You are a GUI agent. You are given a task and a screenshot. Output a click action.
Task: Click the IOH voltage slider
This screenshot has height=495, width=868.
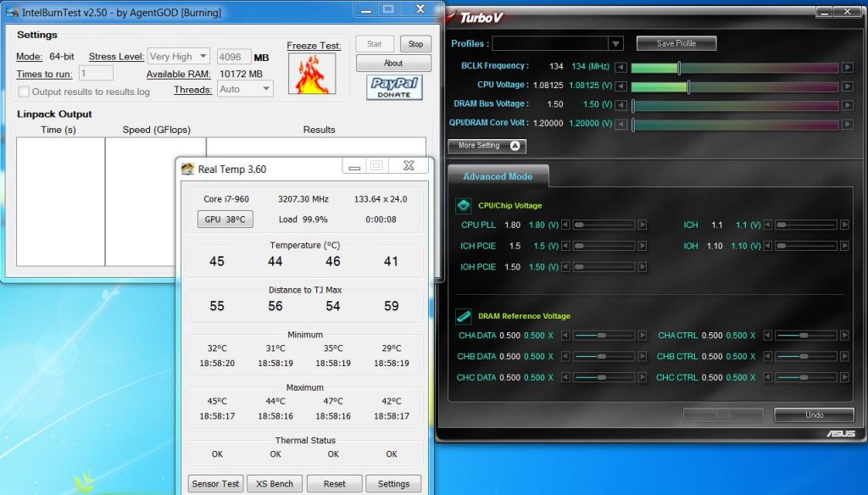point(806,246)
